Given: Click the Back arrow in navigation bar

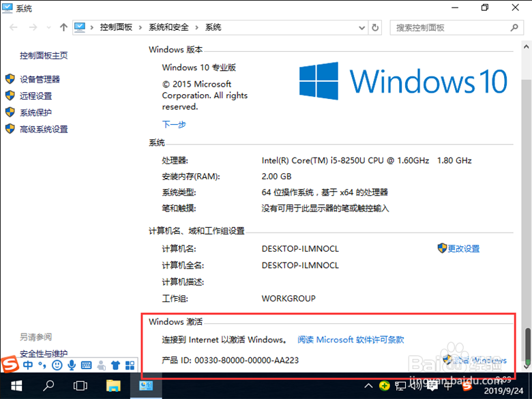Looking at the screenshot, I should click(x=14, y=27).
